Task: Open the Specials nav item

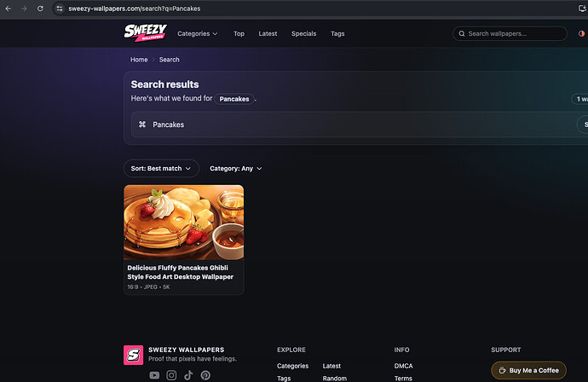Action: 303,34
